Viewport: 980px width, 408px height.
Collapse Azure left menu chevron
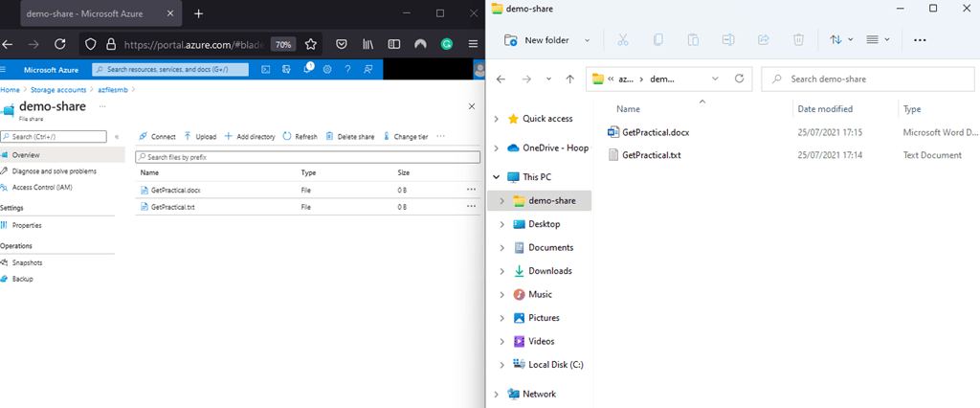pos(117,136)
